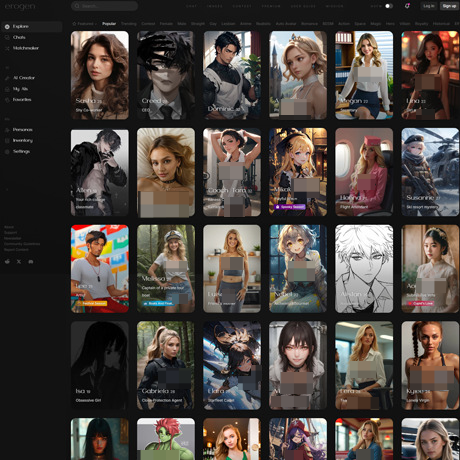Open the notifications icon near Log in
Image resolution: width=460 pixels, height=460 pixels.
click(x=407, y=6)
